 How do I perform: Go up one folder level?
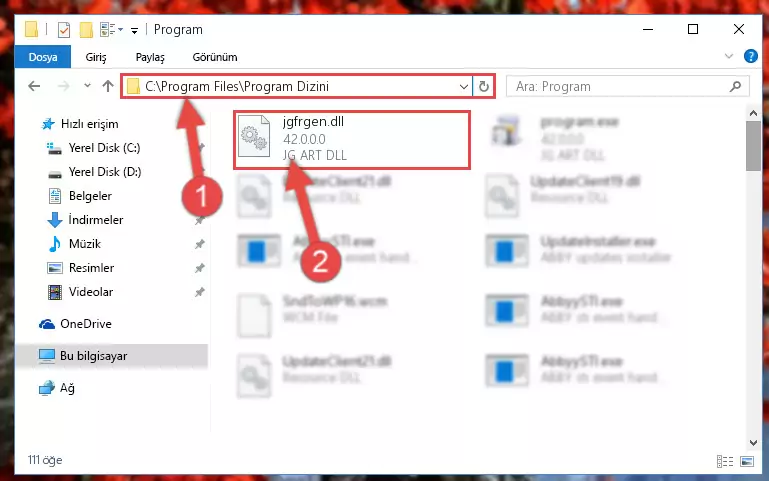coord(108,86)
